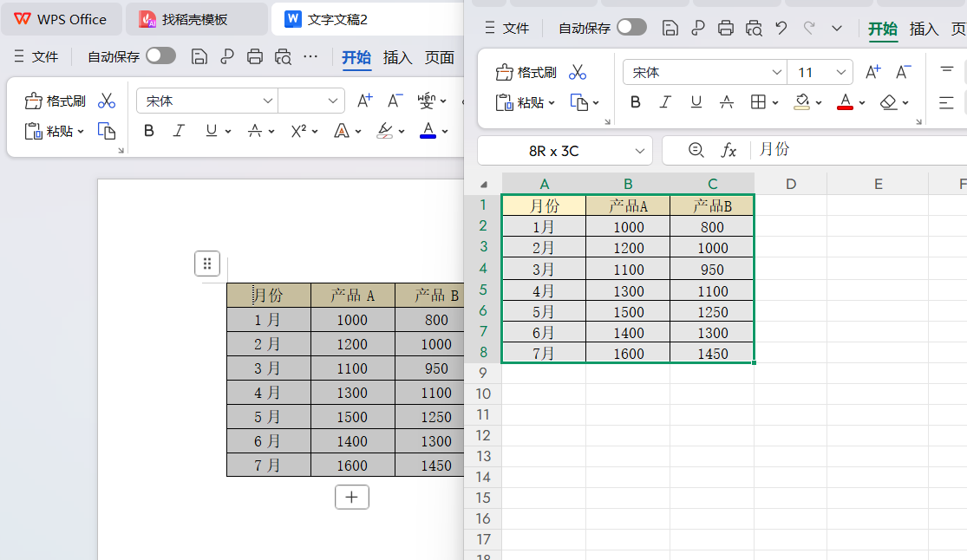Open the 文件 menu in the spreadsheet
Image resolution: width=967 pixels, height=560 pixels.
click(517, 27)
